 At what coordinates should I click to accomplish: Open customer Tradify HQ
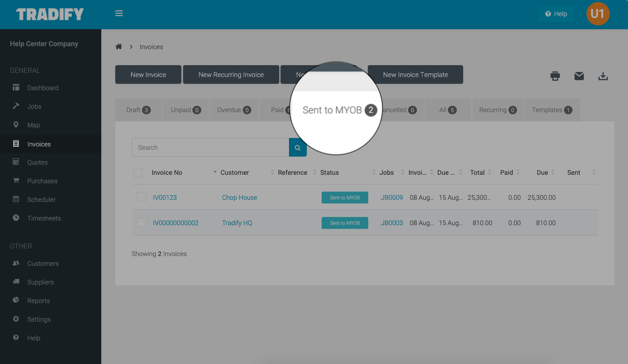click(237, 223)
